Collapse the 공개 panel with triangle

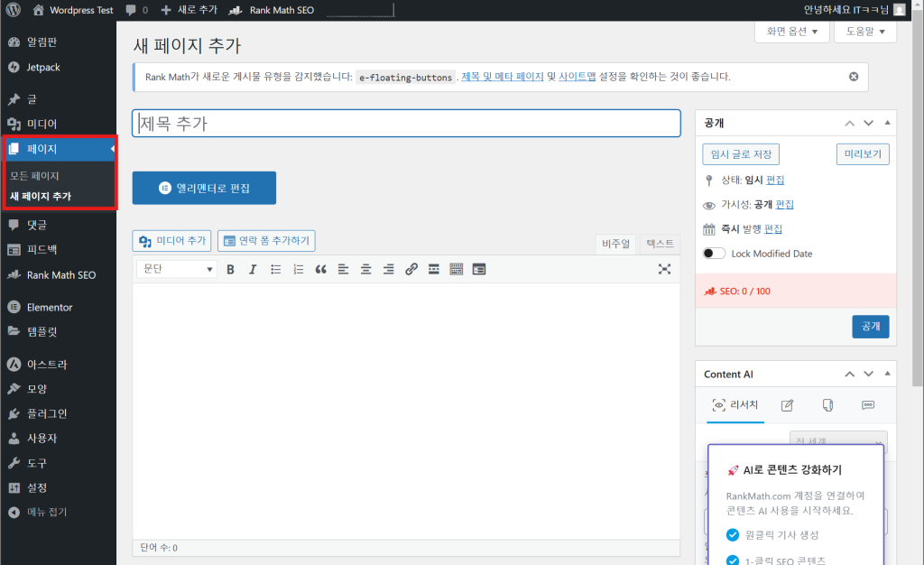887,123
